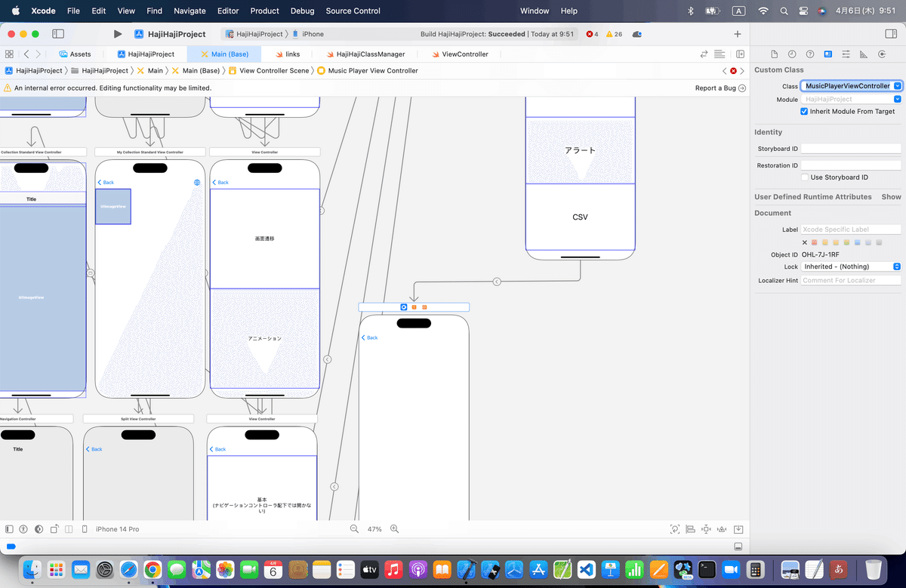Open the Class dropdown arrow
This screenshot has width=906, height=588.
point(897,86)
